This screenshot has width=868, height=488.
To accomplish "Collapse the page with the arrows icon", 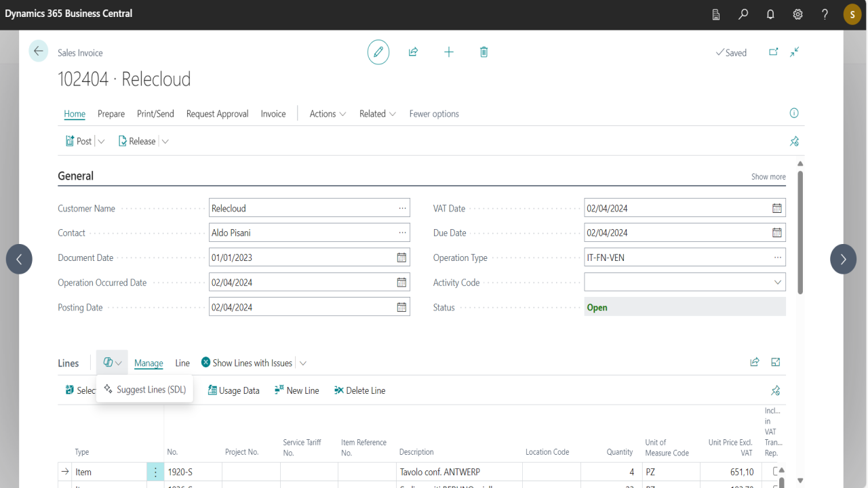I will pos(795,52).
